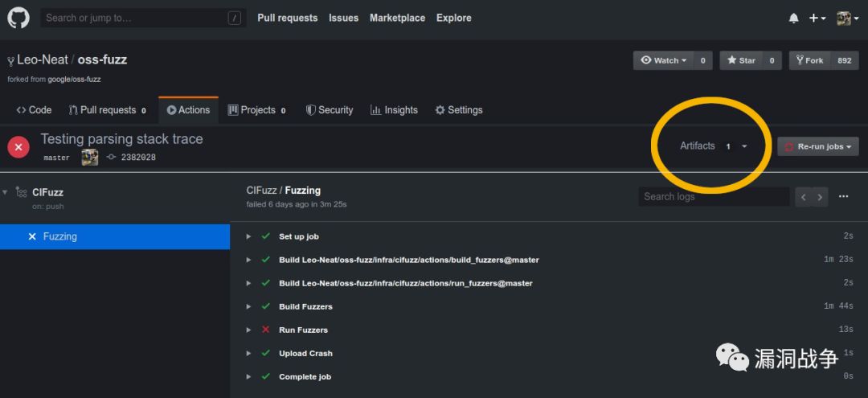Viewport: 868px width, 398px height.
Task: Open Explore in top navigation
Action: point(453,18)
